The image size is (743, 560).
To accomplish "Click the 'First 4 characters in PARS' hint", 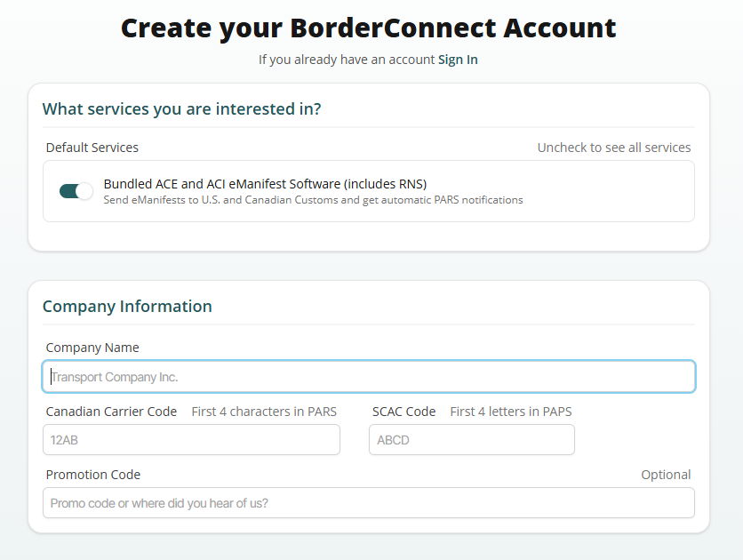I will pyautogui.click(x=264, y=412).
